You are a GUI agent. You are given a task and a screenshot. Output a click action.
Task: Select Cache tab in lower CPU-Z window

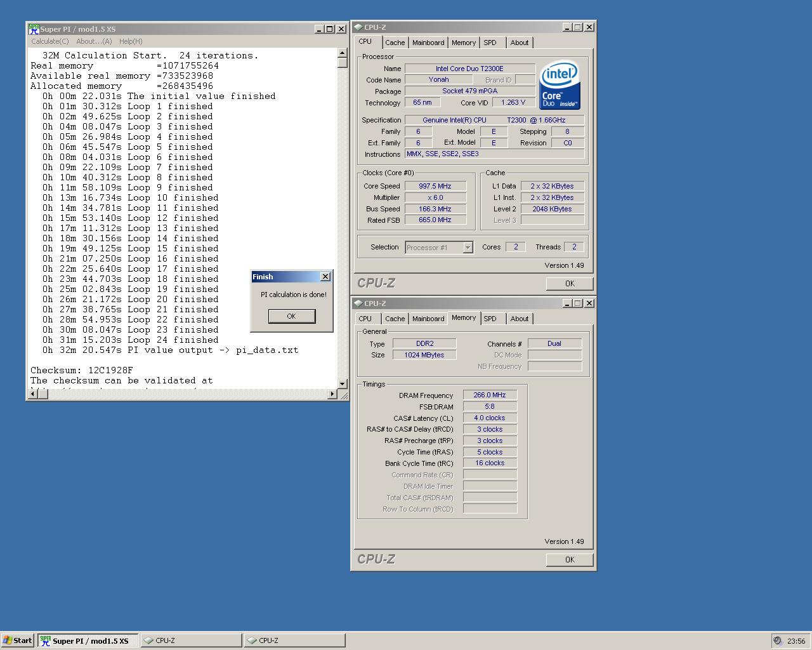click(395, 319)
